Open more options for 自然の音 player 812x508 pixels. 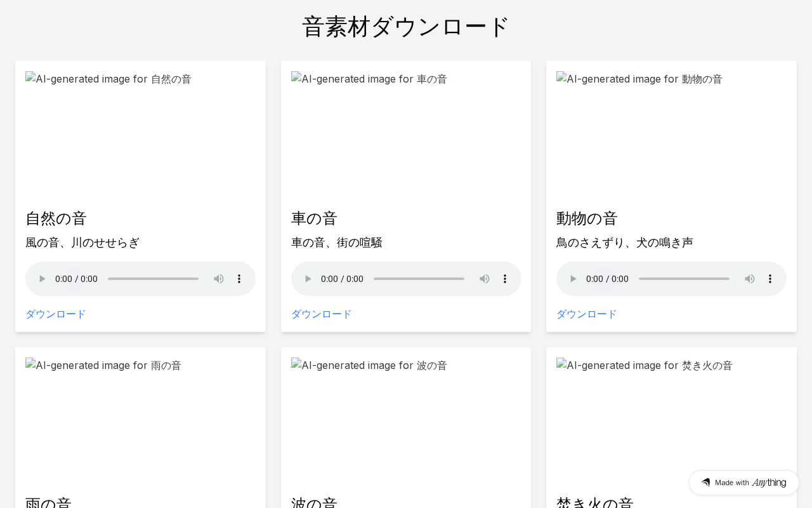coord(239,279)
